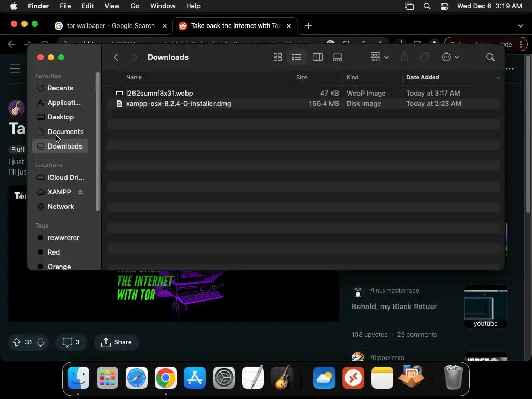
Task: Sort files by Kind column
Action: [352, 77]
